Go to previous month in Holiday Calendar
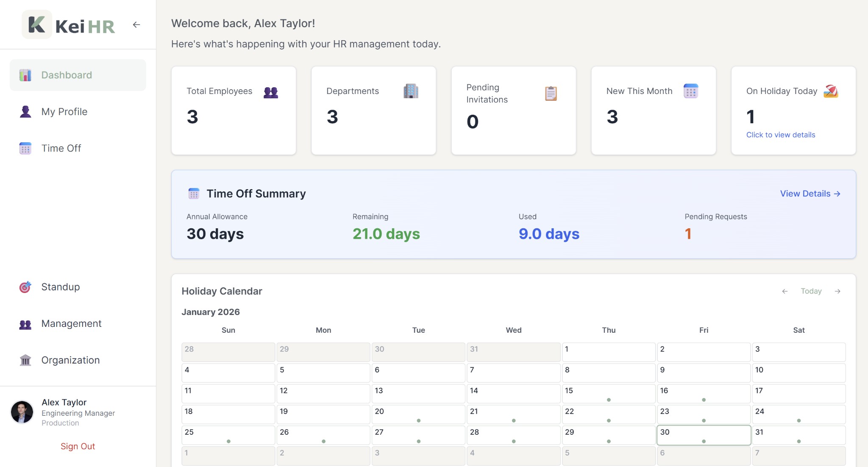Image resolution: width=868 pixels, height=467 pixels. pos(785,291)
